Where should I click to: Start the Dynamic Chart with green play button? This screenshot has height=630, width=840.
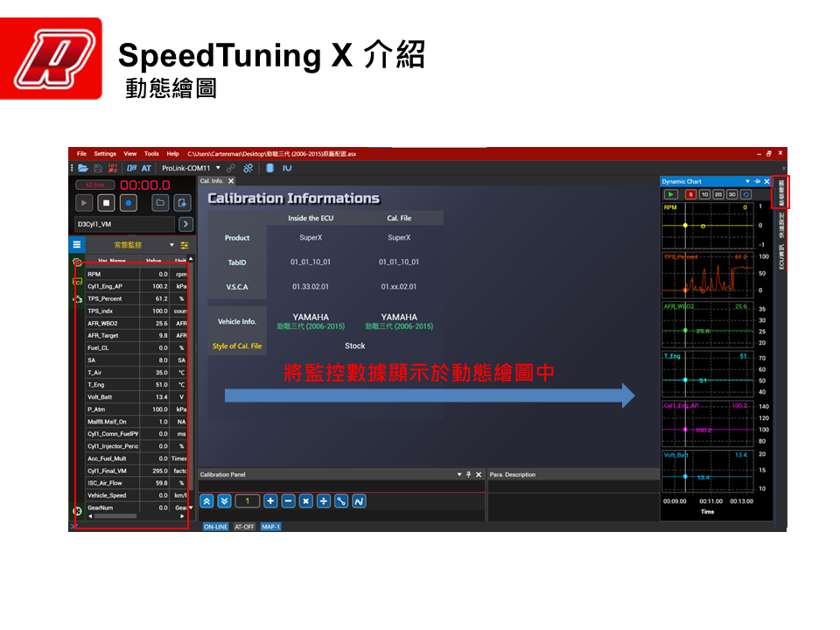[671, 194]
